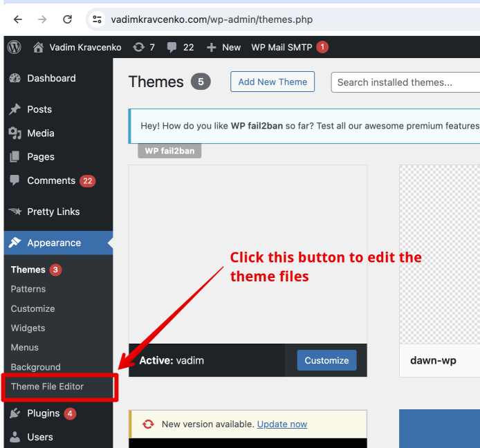Click the update refresh icon in notice
The image size is (480, 448).
(148, 424)
